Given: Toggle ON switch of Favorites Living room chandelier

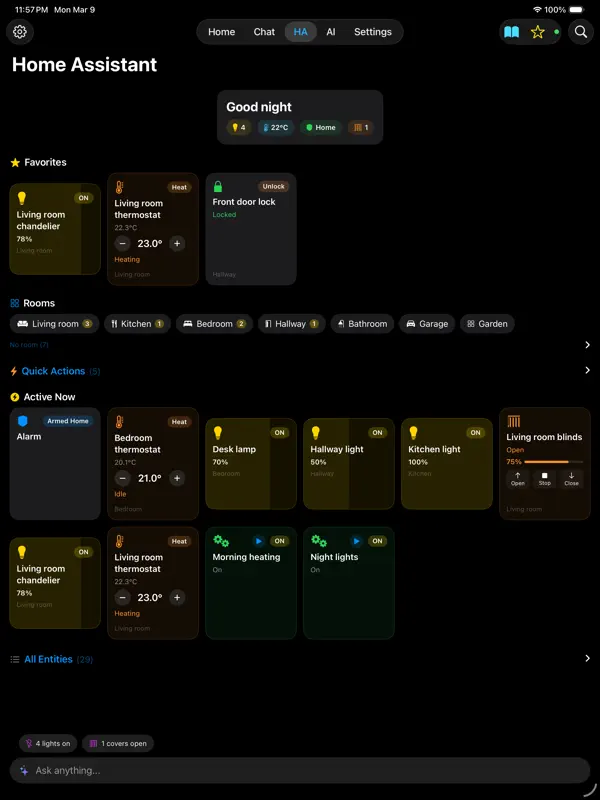Looking at the screenshot, I should tap(84, 198).
